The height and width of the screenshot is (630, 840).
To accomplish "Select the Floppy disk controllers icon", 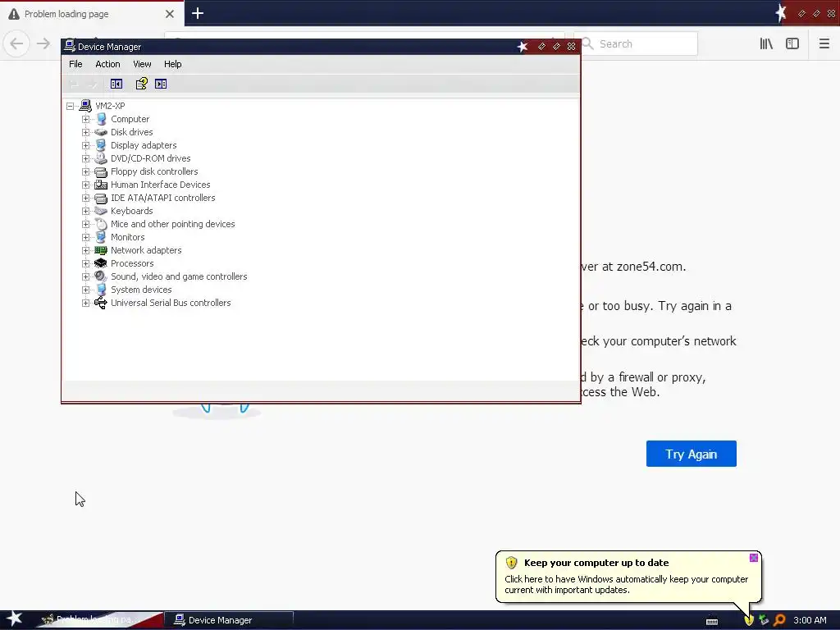I will 101,171.
